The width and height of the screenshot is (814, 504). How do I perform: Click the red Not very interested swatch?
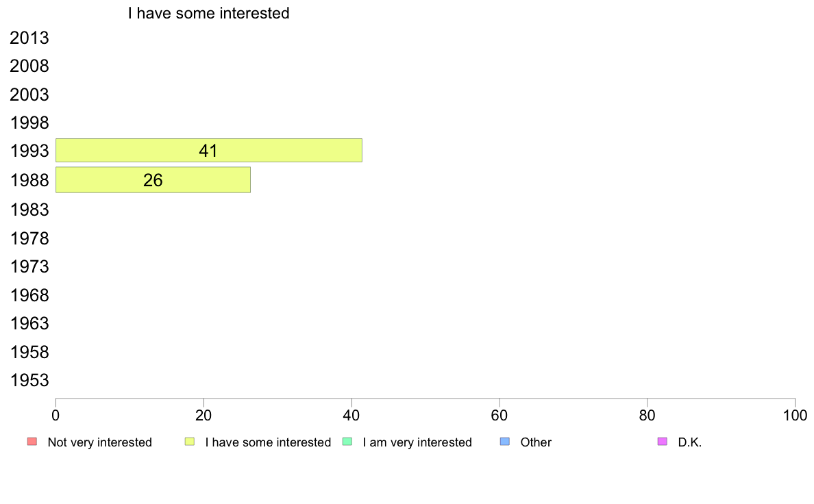[x=32, y=442]
